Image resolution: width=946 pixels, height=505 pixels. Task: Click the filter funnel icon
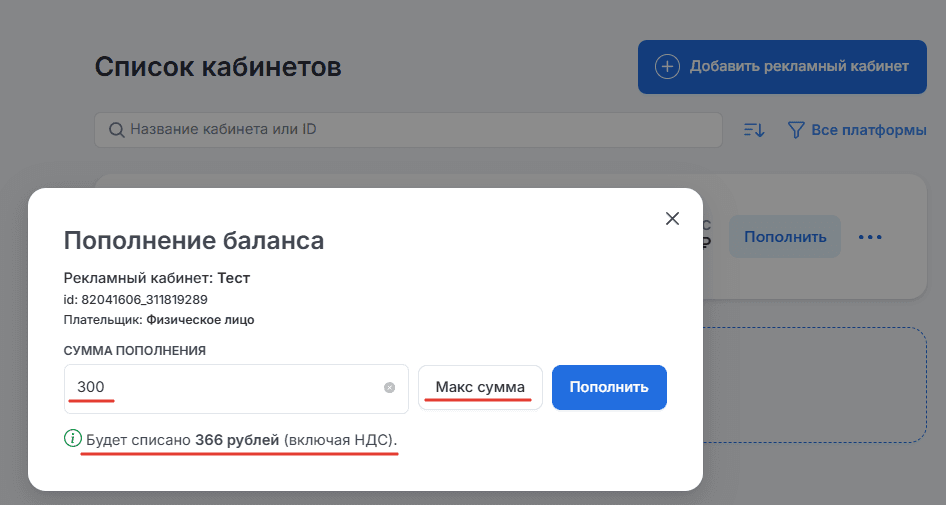pos(796,130)
